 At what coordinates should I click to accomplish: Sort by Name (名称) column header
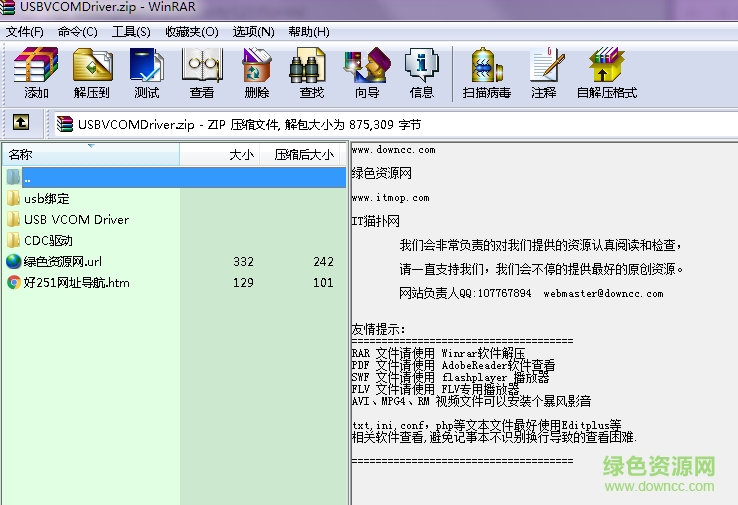[91, 154]
